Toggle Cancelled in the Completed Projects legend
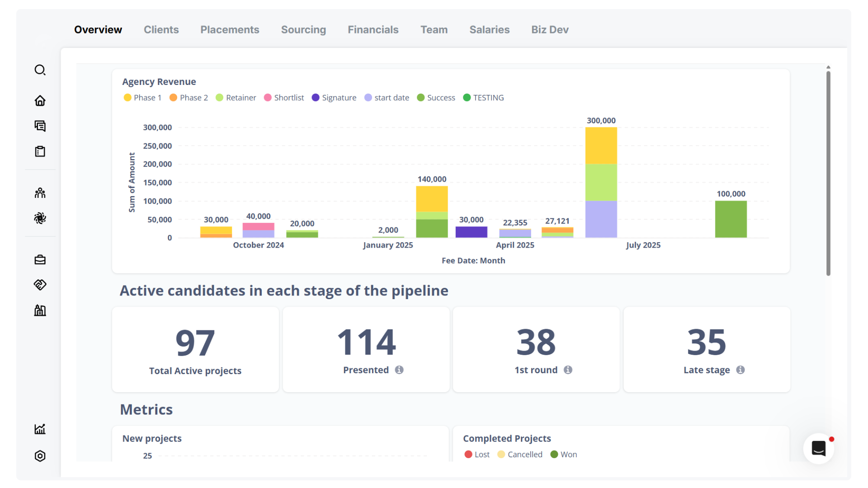868x488 pixels. tap(519, 455)
